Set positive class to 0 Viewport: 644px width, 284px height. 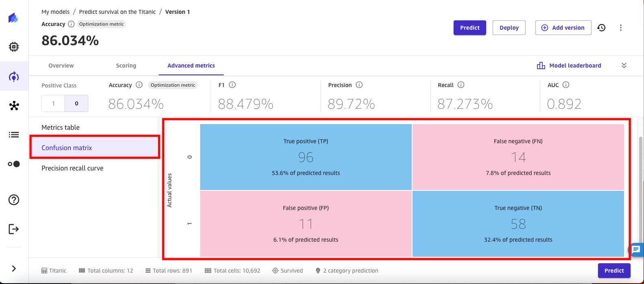[x=76, y=103]
